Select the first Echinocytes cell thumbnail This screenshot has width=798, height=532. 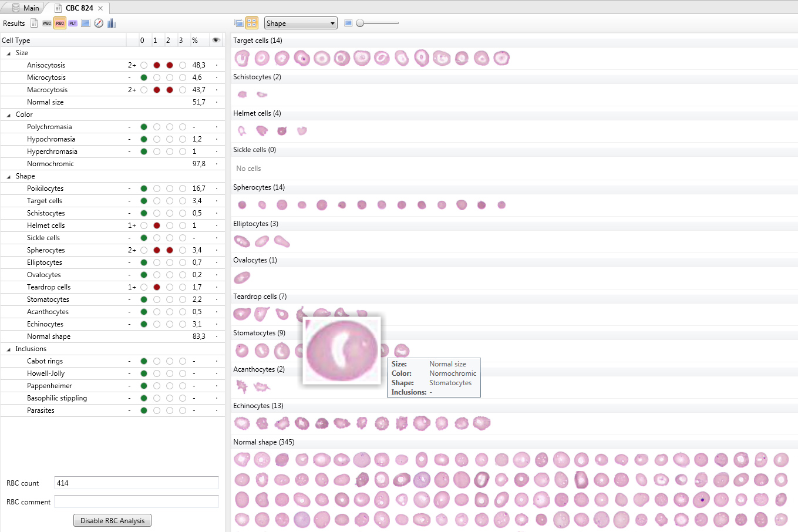coord(242,423)
